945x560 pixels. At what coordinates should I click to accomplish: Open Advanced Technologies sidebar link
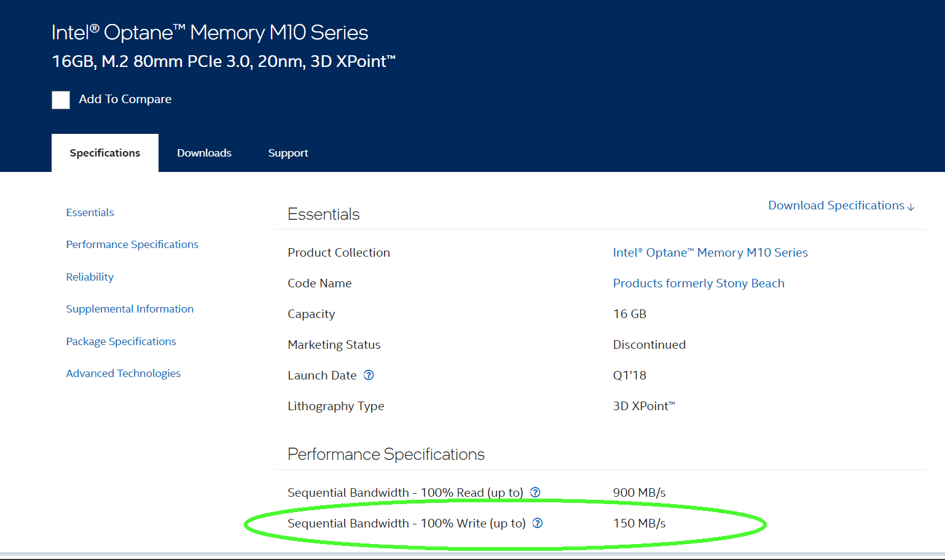[123, 373]
